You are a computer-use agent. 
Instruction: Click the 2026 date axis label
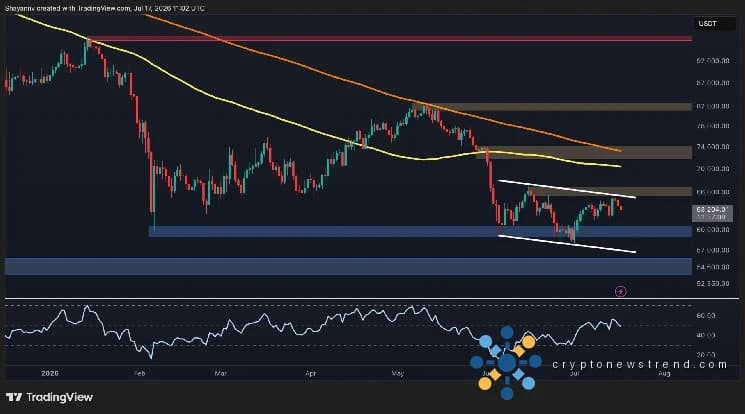tap(50, 374)
